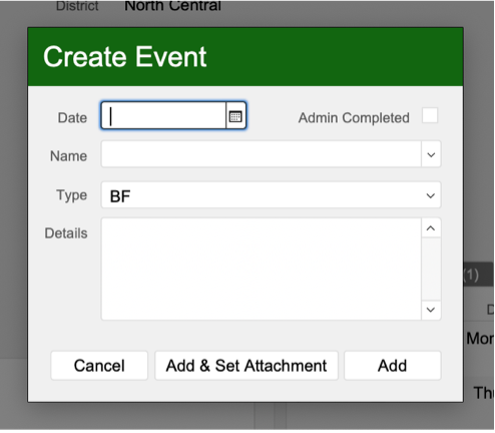
Task: Click the scroll-up arrow in Details box
Action: point(431,228)
